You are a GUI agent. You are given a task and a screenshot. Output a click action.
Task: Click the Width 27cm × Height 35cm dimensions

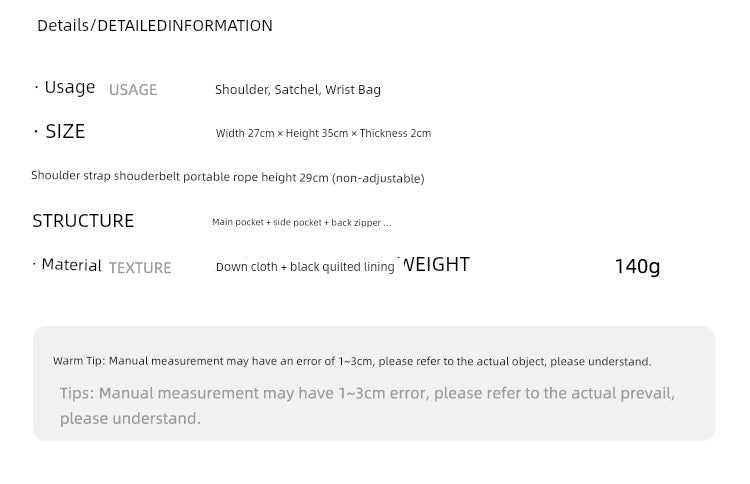point(281,134)
